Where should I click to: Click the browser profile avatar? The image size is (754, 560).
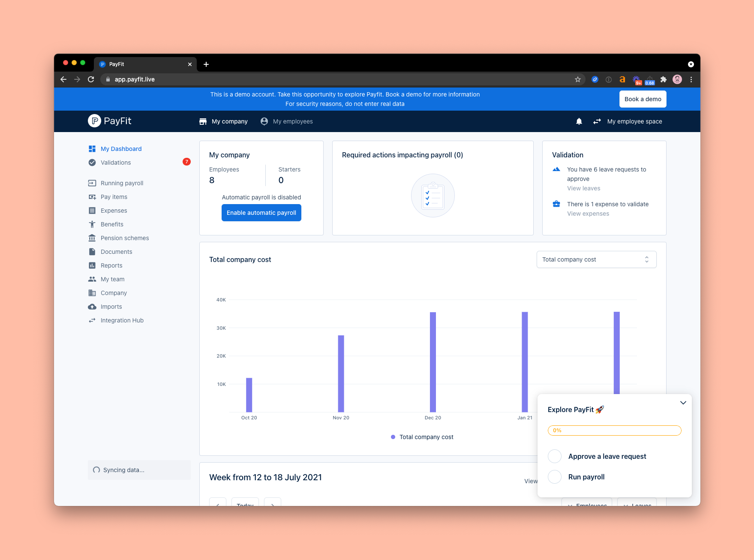(x=677, y=79)
